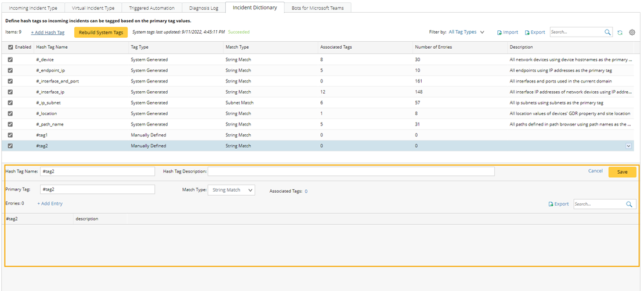Click the magnifier icon in top search box

tap(607, 33)
